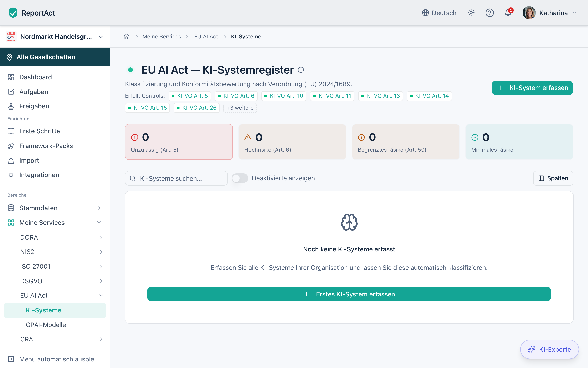Expand the ISO 27001 chevron
This screenshot has width=588, height=368.
pyautogui.click(x=101, y=267)
